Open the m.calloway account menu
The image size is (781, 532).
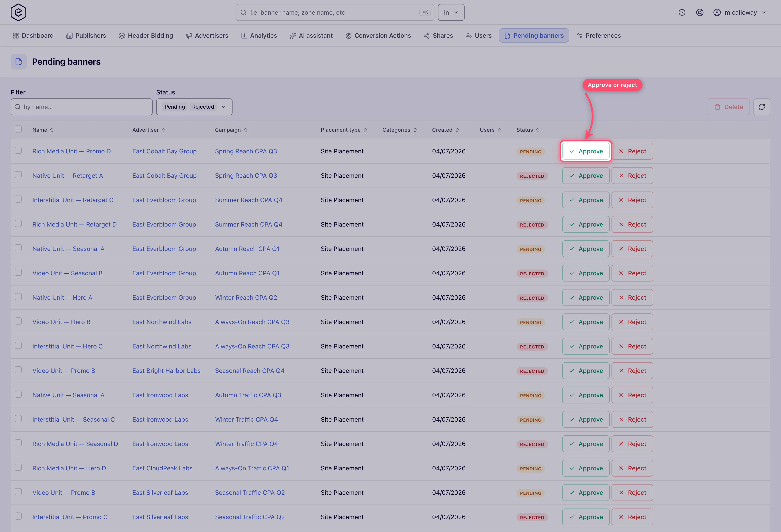point(740,12)
